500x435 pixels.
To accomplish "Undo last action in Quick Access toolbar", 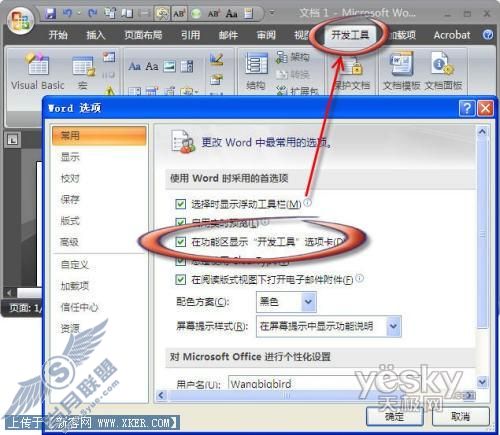I will tap(68, 13).
